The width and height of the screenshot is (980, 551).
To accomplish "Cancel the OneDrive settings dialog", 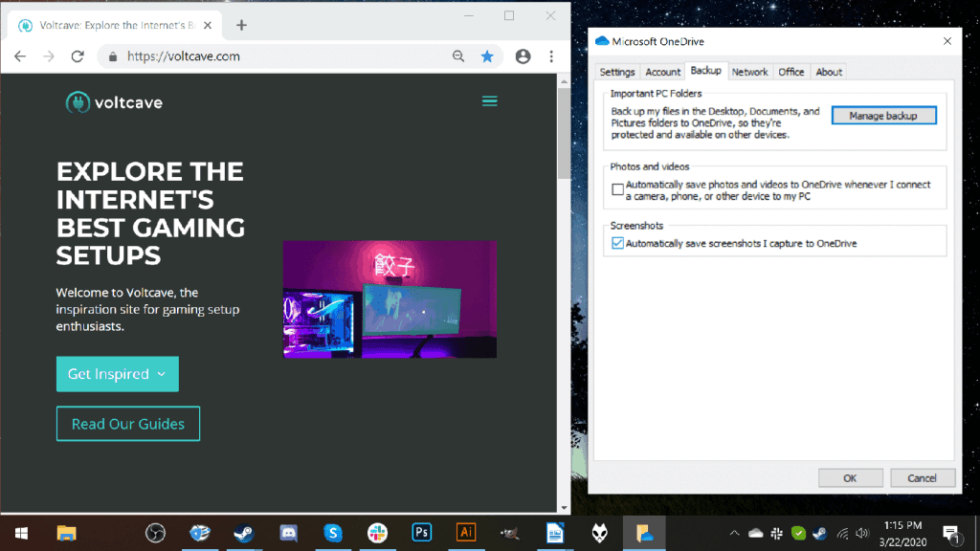I will tap(922, 478).
